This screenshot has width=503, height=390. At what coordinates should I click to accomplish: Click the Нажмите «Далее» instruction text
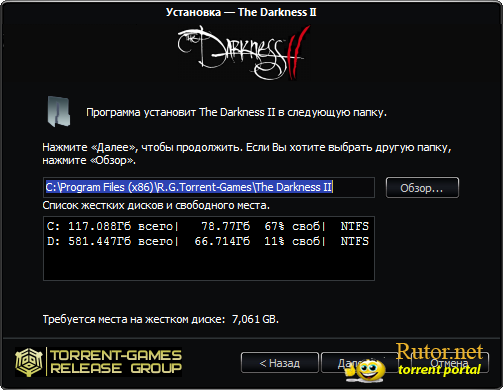[x=247, y=154]
